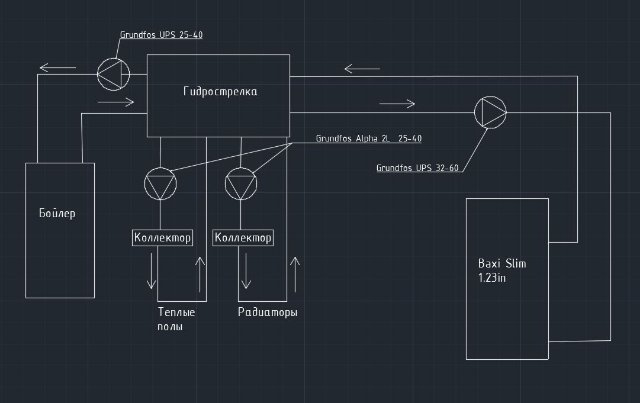Click the Теплые полы text label

175,320
